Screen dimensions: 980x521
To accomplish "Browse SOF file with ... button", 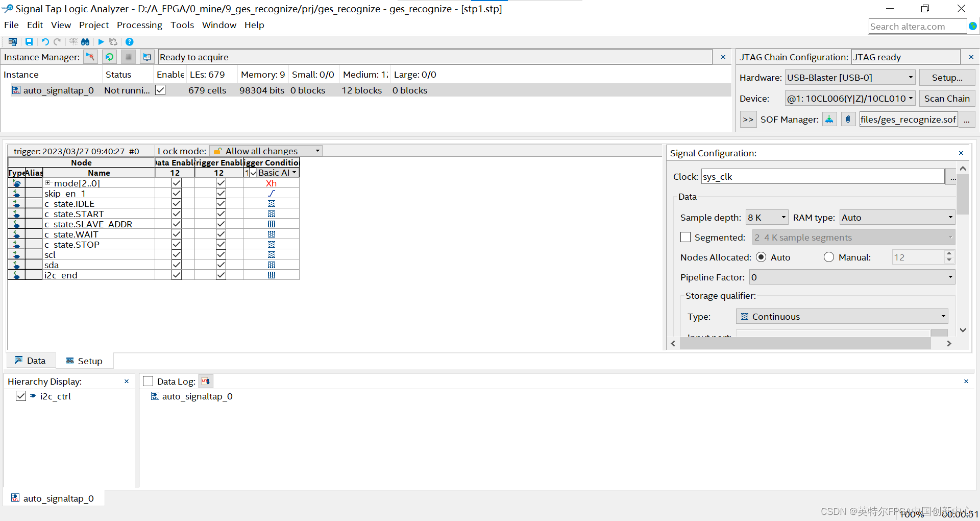I will [x=967, y=119].
